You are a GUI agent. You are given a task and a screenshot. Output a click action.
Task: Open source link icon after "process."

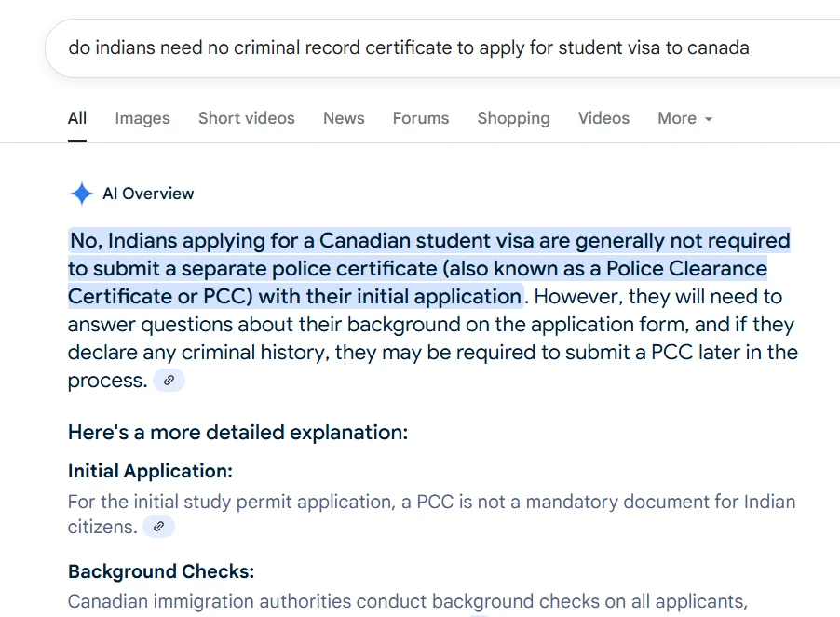point(169,381)
